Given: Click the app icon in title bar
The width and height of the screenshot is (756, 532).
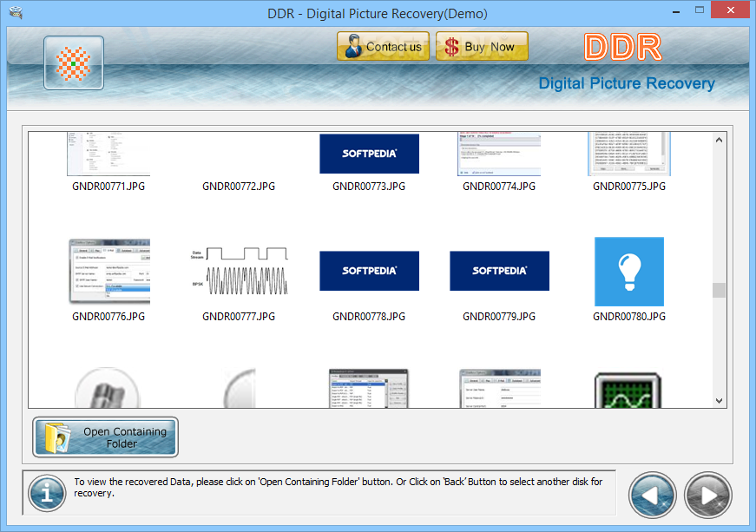Looking at the screenshot, I should (16, 12).
